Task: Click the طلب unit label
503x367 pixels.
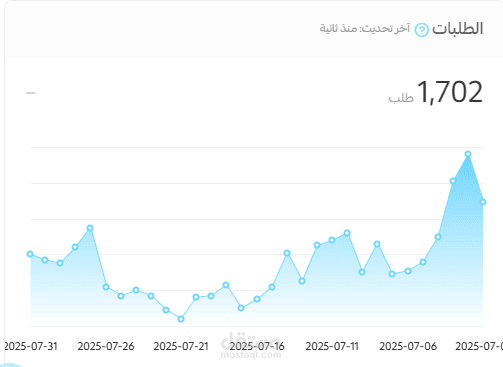Action: pos(401,98)
